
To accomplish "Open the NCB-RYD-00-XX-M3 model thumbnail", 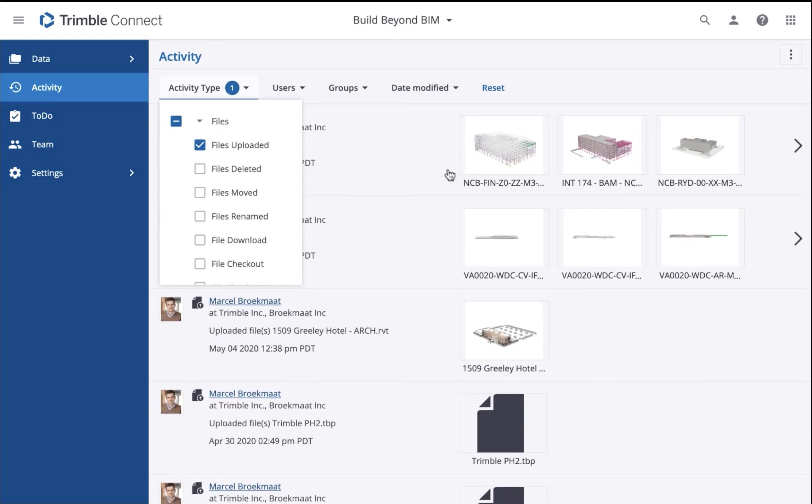I will 700,145.
